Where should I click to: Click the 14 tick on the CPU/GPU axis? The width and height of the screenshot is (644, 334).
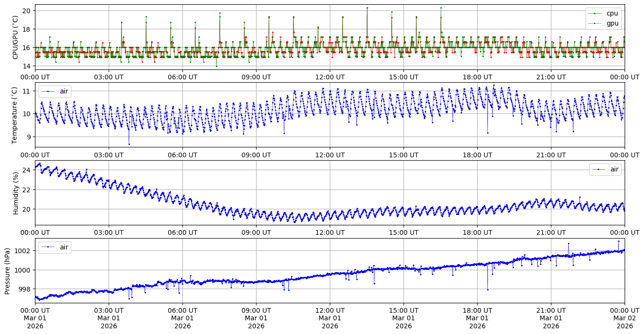point(26,66)
